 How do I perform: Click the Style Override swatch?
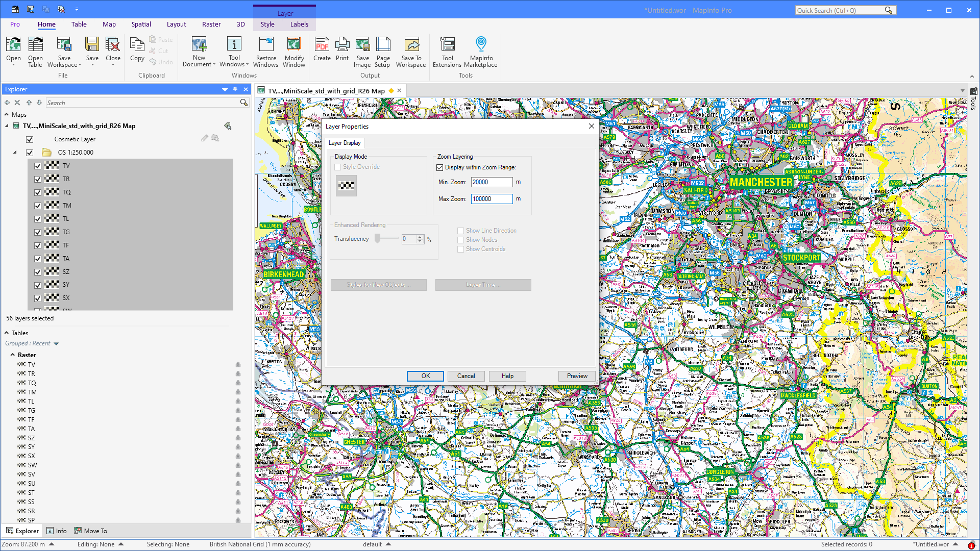pos(346,186)
